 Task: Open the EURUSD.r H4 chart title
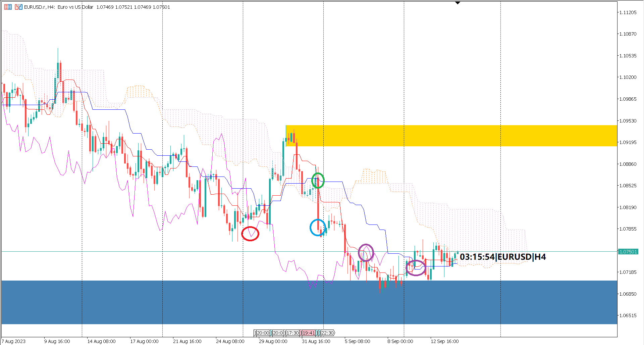[x=40, y=7]
